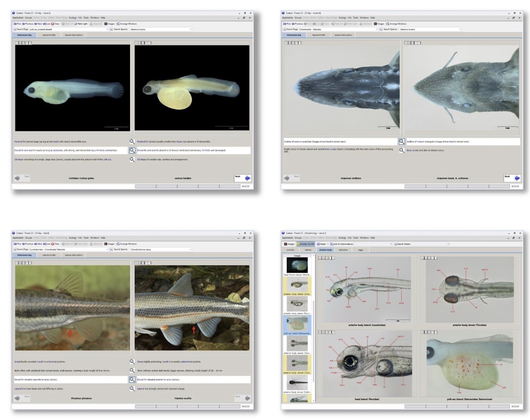Image resolution: width=530 pixels, height=420 pixels.
Task: Click Last in the Adult D-Key toolbar
Action: [x=47, y=244]
